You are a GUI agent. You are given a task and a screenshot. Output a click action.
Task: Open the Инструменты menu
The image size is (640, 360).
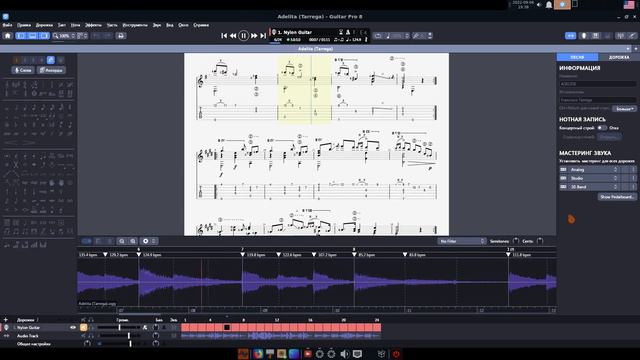click(x=135, y=25)
